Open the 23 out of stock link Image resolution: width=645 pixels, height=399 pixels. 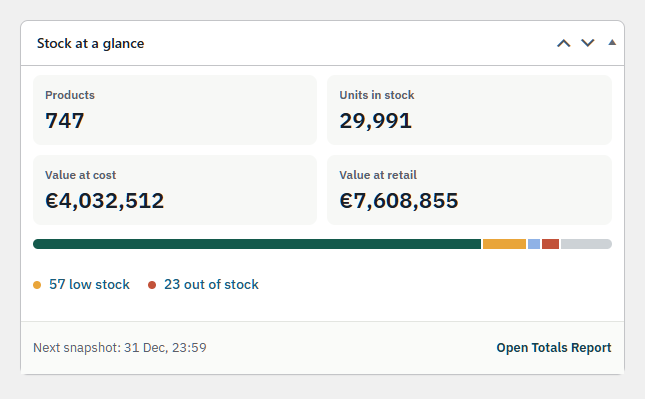click(x=211, y=284)
